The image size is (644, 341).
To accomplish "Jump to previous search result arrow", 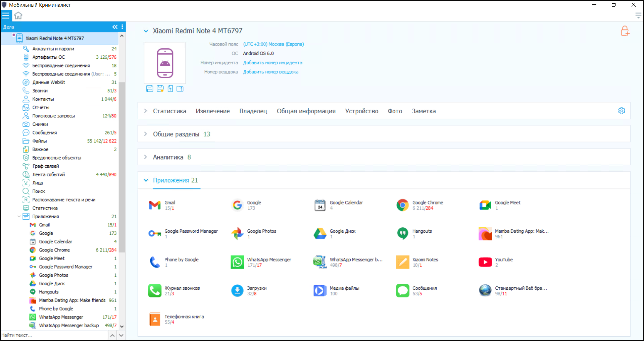I will (112, 335).
